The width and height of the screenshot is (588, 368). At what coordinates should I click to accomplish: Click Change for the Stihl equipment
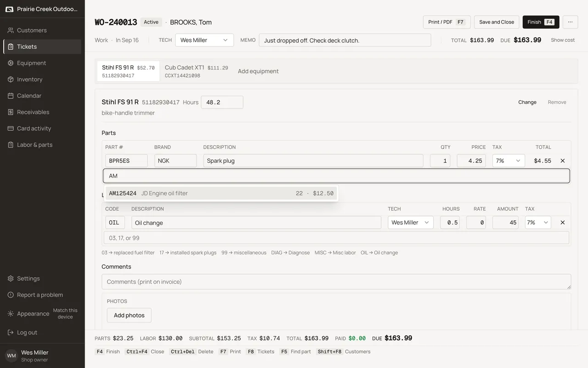point(527,102)
